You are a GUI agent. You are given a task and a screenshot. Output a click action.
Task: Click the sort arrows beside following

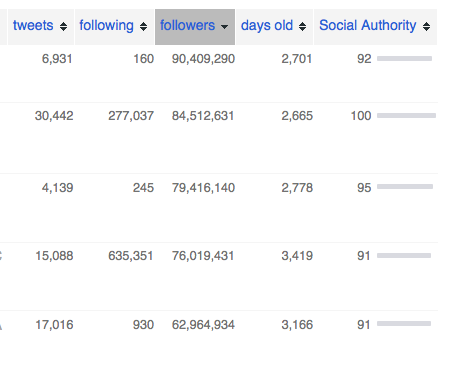143,26
